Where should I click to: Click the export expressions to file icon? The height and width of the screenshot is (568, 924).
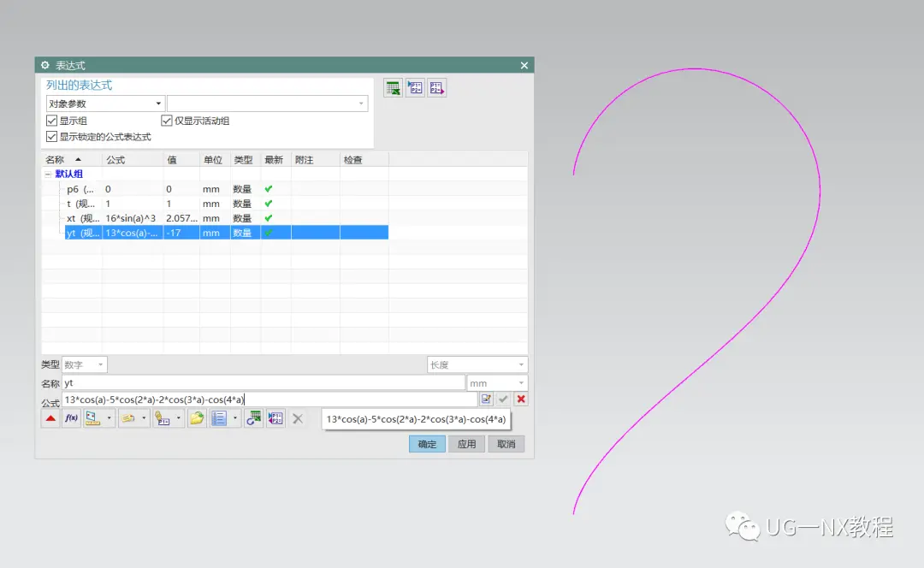(436, 88)
